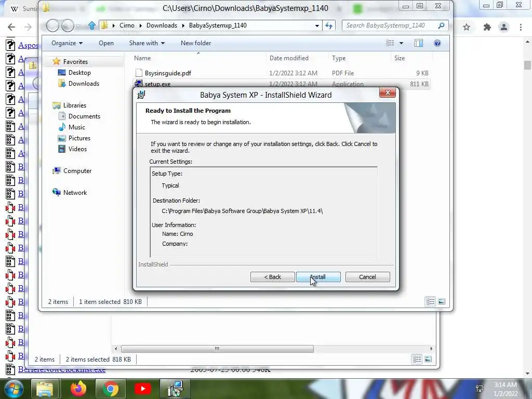Select the Bsysinsguide.pdf file
The height and width of the screenshot is (399, 532).
point(168,73)
